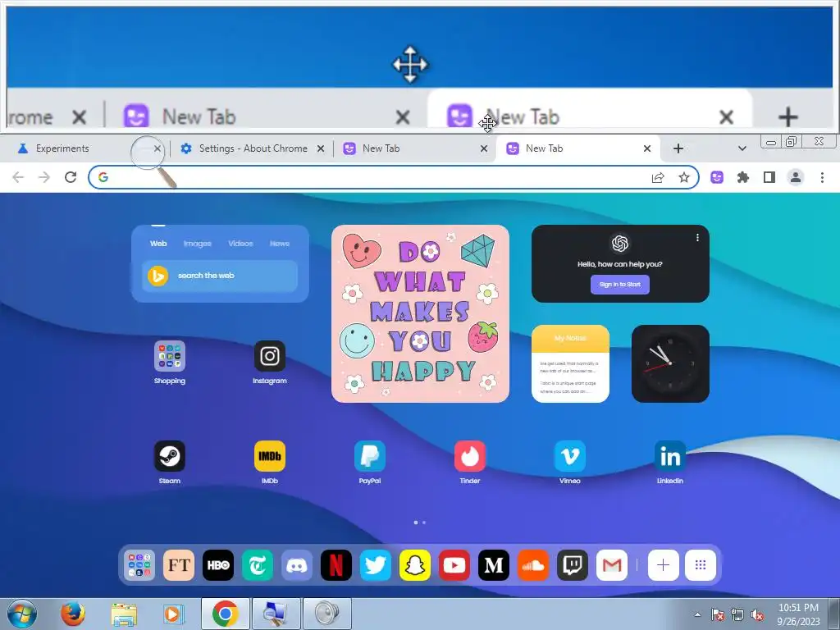Screen dimensions: 840x630
Task: Show hidden system tray icons
Action: coord(697,614)
